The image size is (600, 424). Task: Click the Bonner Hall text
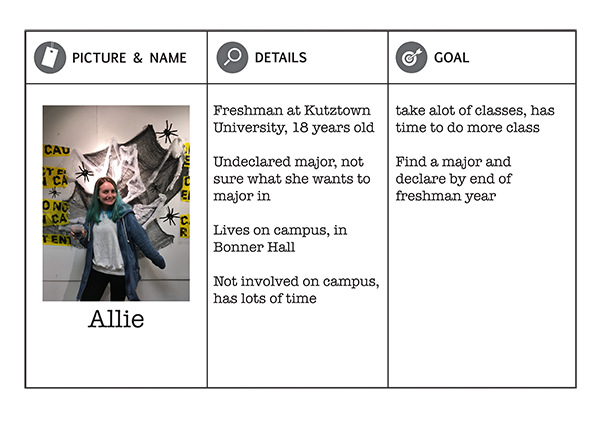[254, 247]
